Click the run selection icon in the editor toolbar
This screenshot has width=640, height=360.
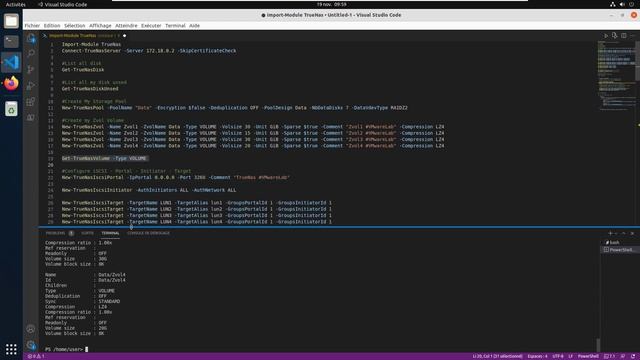coord(615,36)
